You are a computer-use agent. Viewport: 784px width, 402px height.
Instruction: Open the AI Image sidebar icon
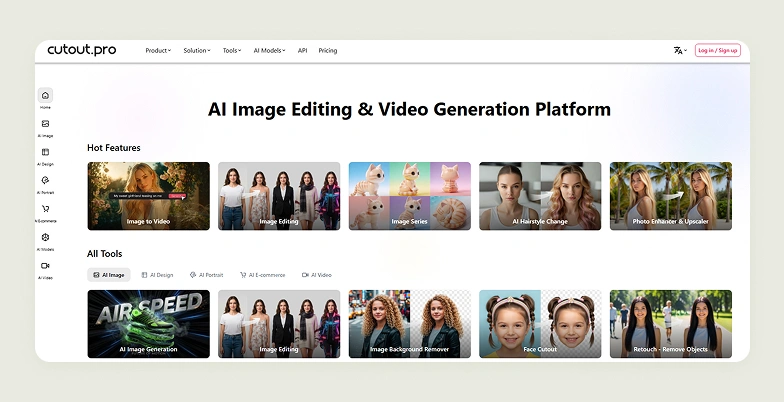pyautogui.click(x=45, y=124)
